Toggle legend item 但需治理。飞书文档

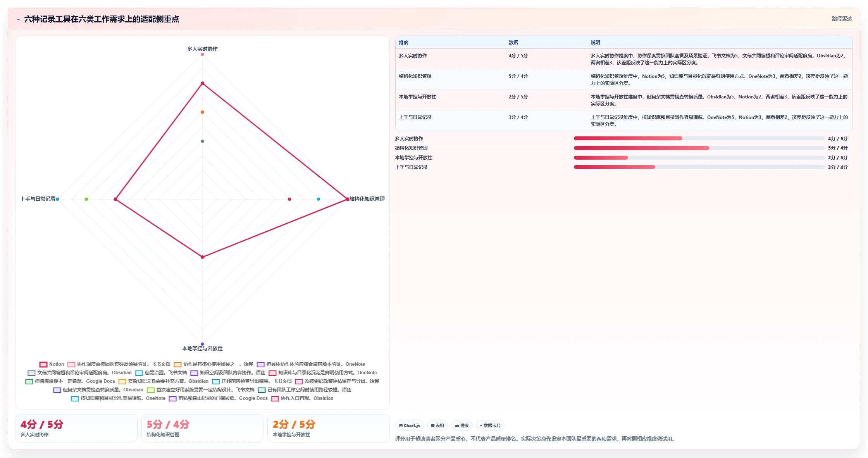pyautogui.click(x=161, y=373)
